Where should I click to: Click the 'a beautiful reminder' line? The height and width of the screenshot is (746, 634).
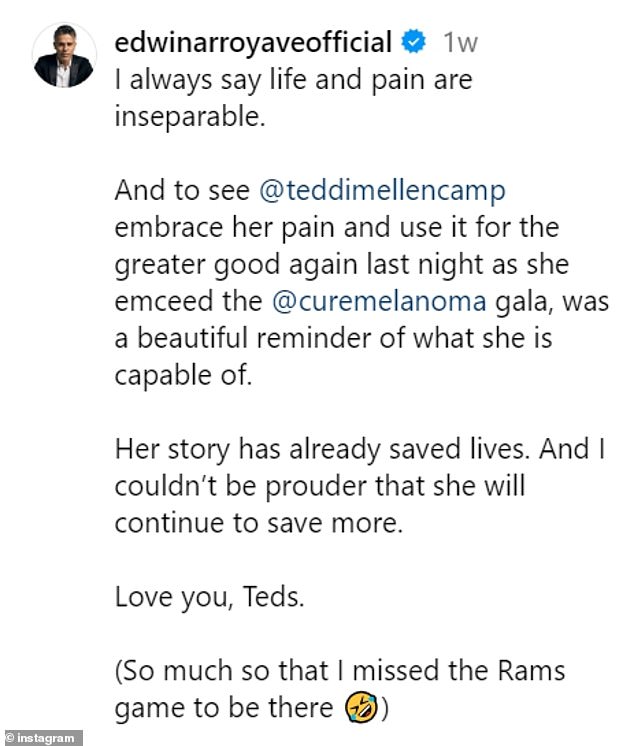pyautogui.click(x=332, y=338)
